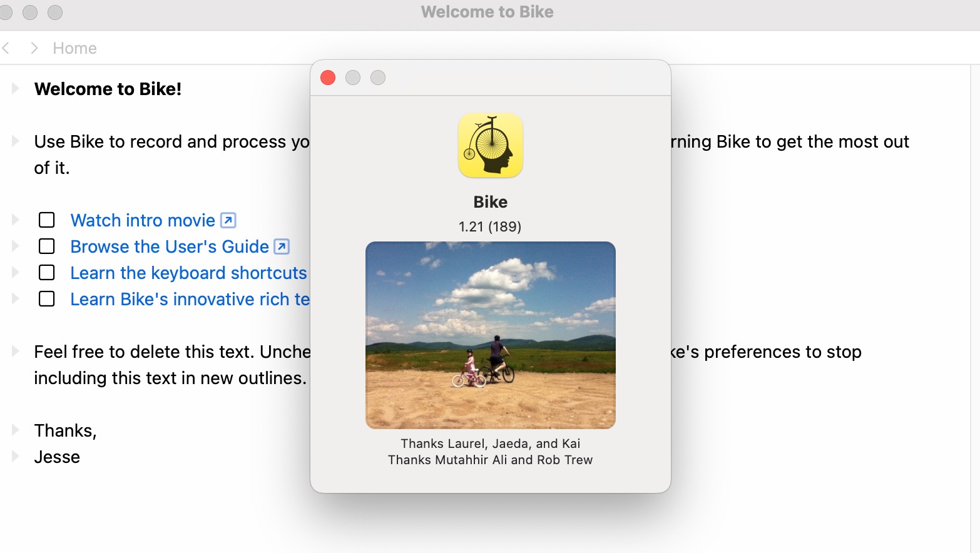The height and width of the screenshot is (553, 980).
Task: Expand the Jesse row triangle
Action: pos(16,456)
